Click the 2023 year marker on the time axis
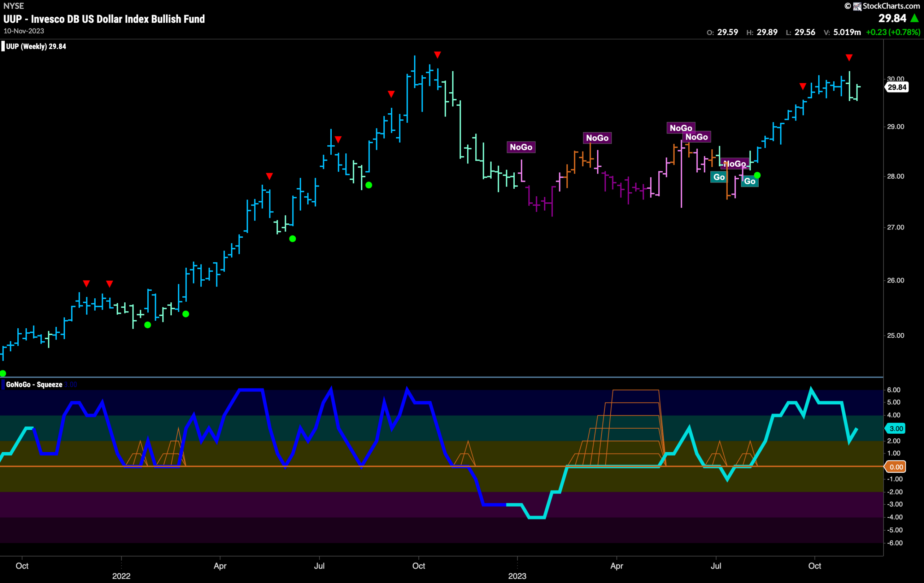Image resolution: width=924 pixels, height=583 pixels. (x=517, y=576)
